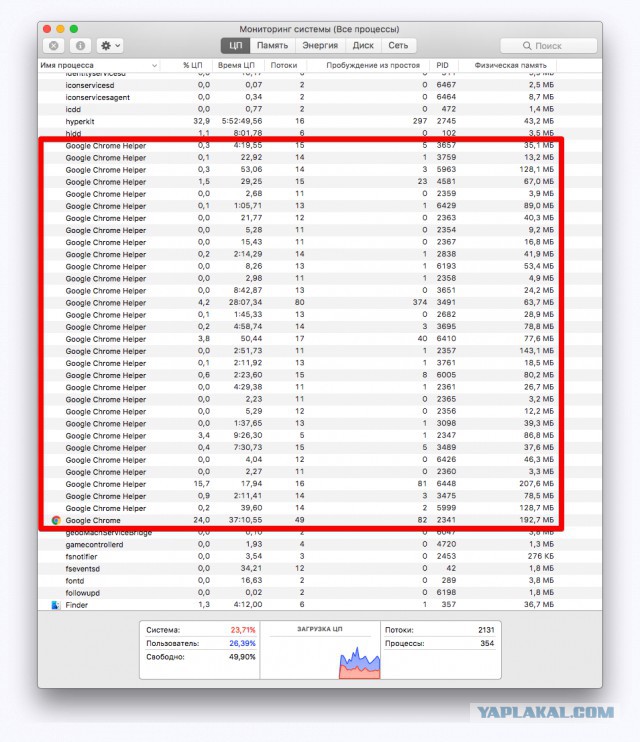The image size is (640, 742).
Task: Select the followupd process row
Action: pos(320,592)
